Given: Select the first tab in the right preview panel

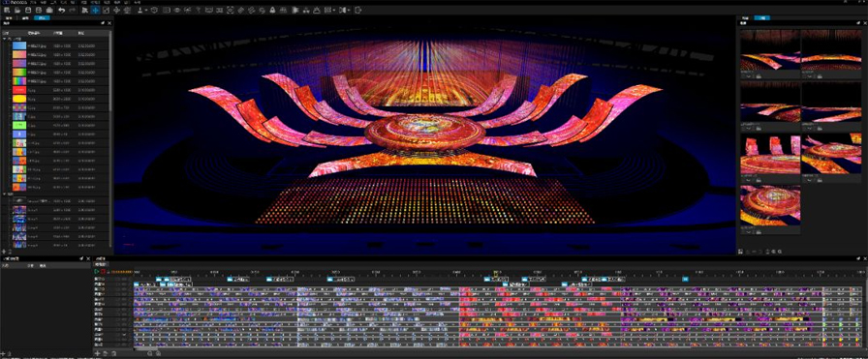Looking at the screenshot, I should point(746,17).
